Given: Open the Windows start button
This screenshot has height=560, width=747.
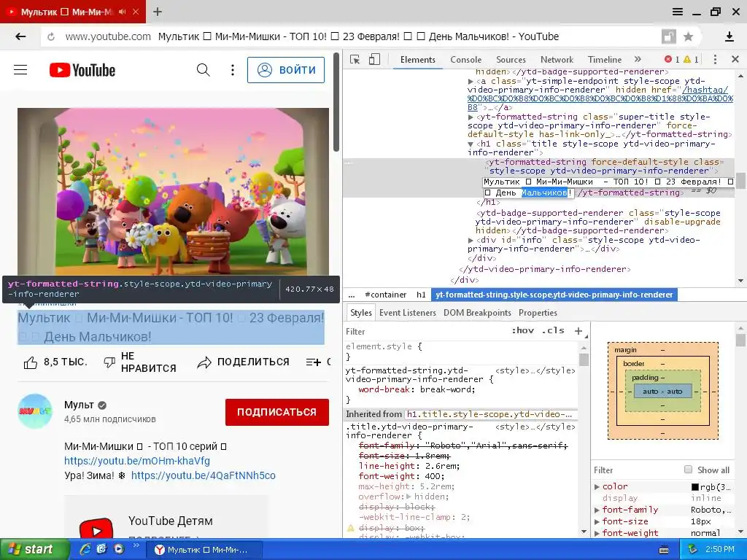Looking at the screenshot, I should 34,550.
